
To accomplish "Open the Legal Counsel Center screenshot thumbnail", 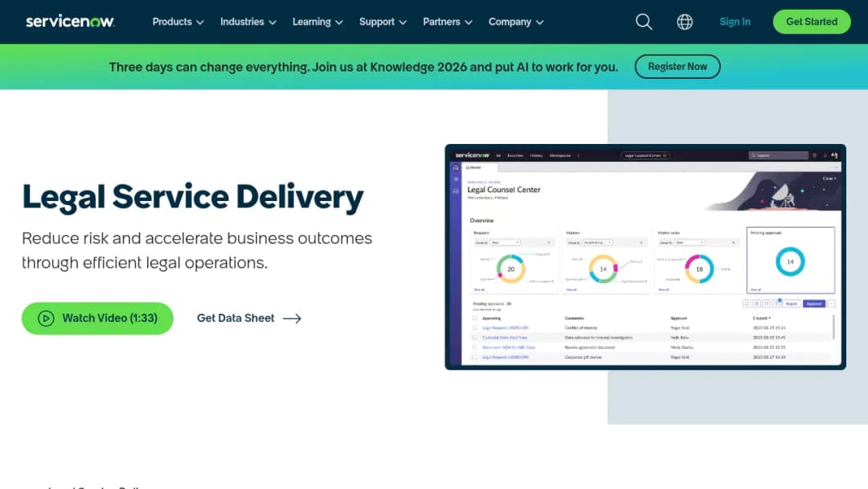I will click(645, 257).
